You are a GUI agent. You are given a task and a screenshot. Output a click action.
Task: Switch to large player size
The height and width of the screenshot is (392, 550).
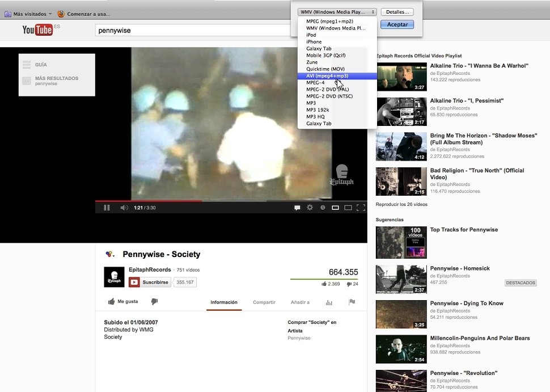[348, 208]
